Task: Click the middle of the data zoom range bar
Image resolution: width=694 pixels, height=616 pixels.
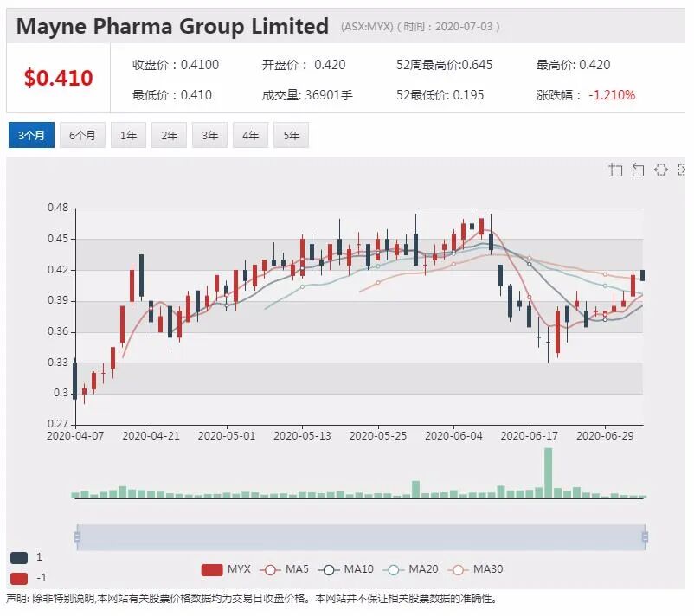Action: pos(361,537)
